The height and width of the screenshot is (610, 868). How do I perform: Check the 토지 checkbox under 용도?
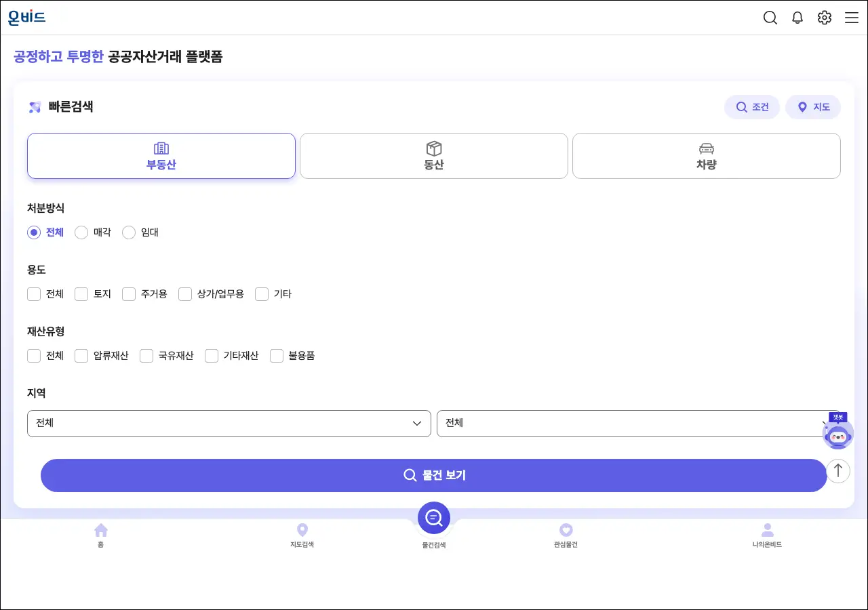click(x=81, y=294)
